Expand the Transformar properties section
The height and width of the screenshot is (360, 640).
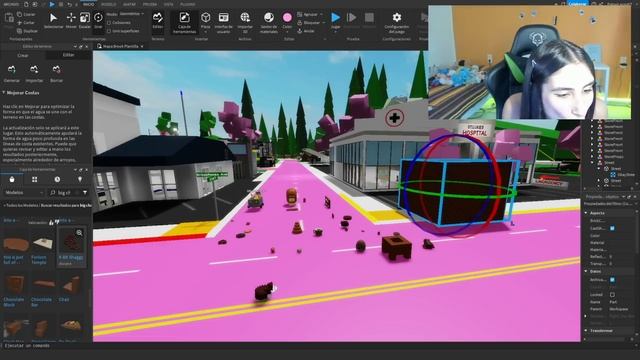point(586,331)
